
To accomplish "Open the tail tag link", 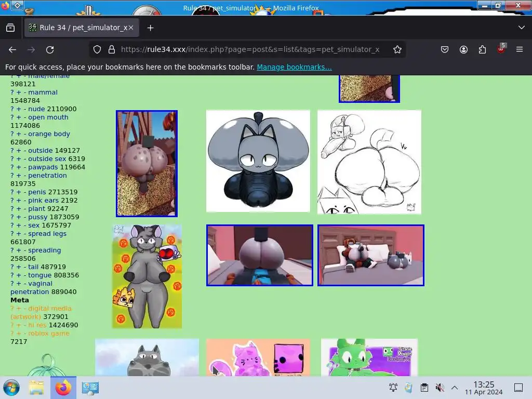I will tap(33, 267).
